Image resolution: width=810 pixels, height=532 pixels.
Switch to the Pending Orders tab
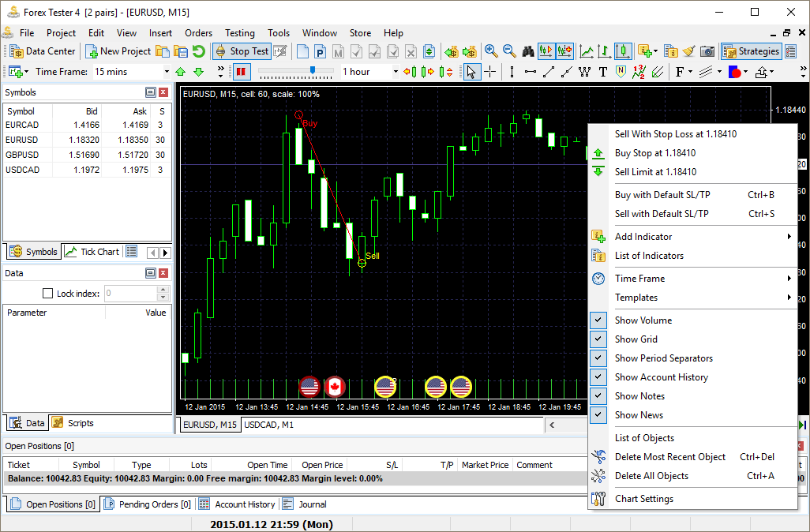coord(148,504)
